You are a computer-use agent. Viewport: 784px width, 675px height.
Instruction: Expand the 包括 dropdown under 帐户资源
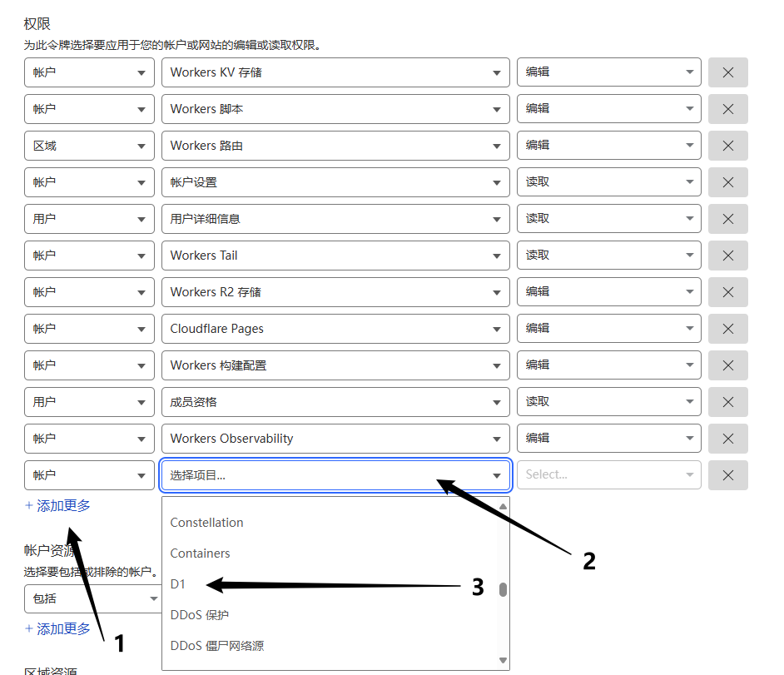tap(92, 598)
